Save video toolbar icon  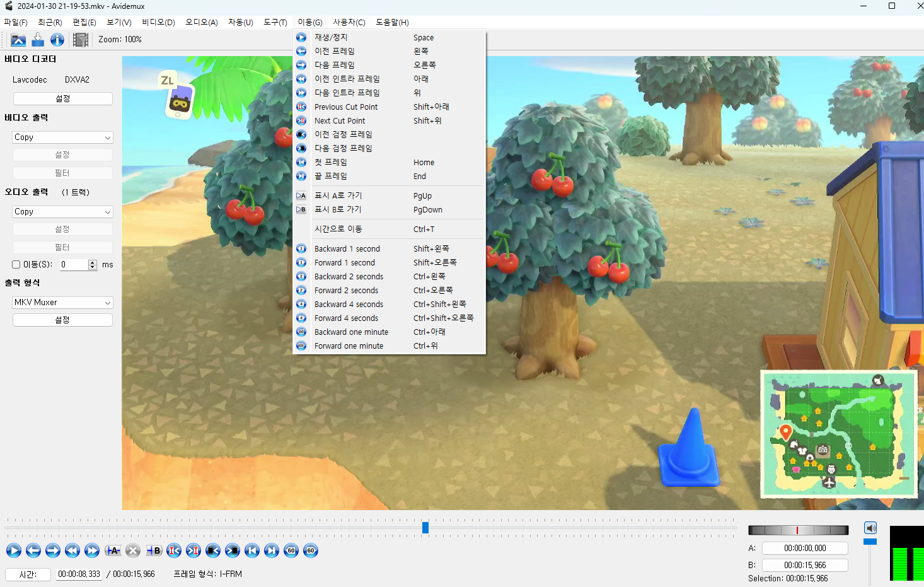click(38, 40)
